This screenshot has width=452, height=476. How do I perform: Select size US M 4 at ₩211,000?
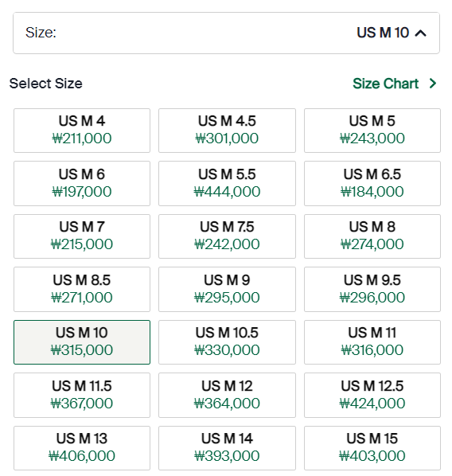coord(82,131)
